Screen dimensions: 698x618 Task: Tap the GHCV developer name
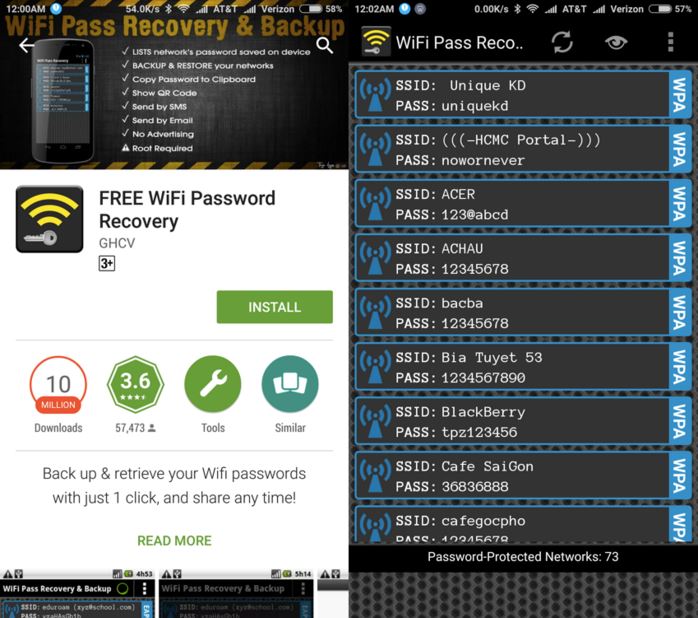click(x=117, y=243)
